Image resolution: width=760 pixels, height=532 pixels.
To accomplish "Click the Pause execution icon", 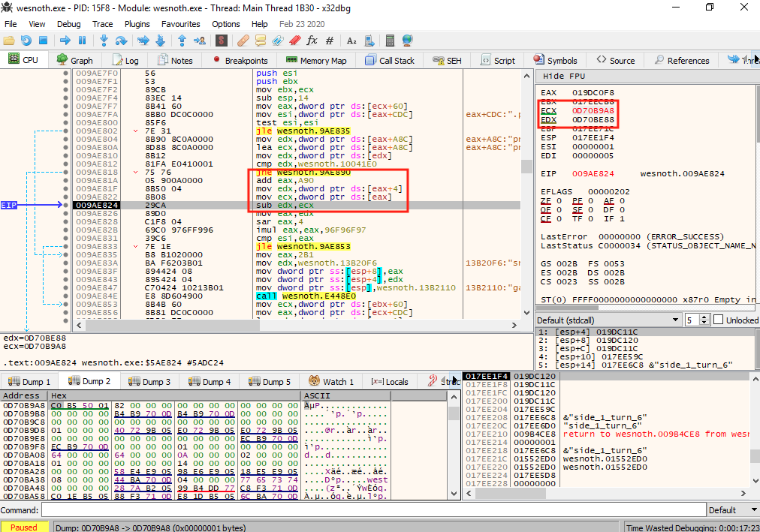I will tap(82, 41).
